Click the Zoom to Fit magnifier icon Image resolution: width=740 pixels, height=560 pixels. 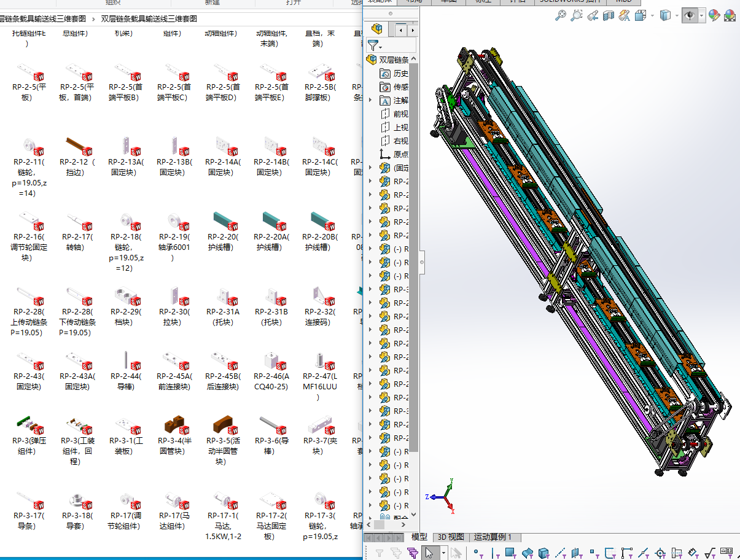[x=560, y=16]
